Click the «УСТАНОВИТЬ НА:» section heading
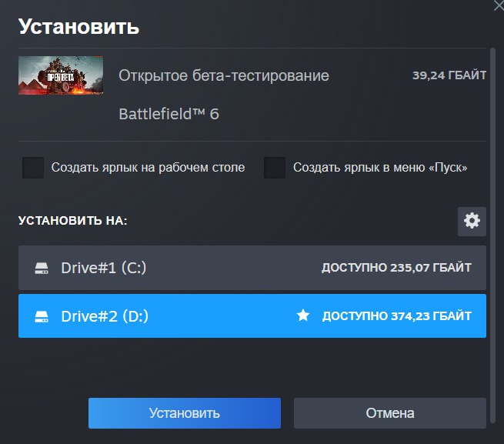Screen dimensions: 504x444 (72, 221)
